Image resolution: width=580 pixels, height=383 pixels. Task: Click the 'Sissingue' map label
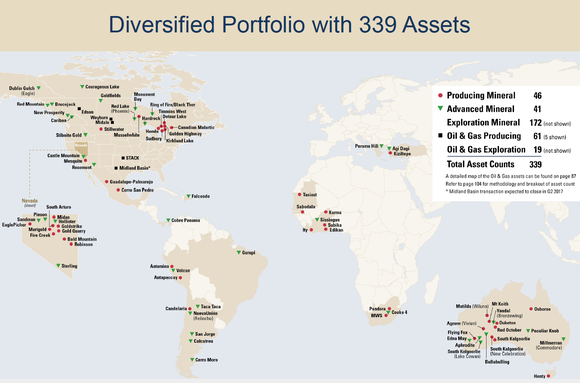pyautogui.click(x=330, y=220)
